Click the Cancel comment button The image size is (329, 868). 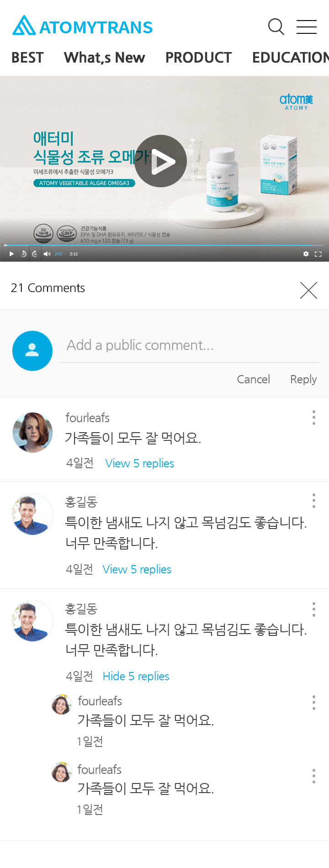[x=253, y=379]
